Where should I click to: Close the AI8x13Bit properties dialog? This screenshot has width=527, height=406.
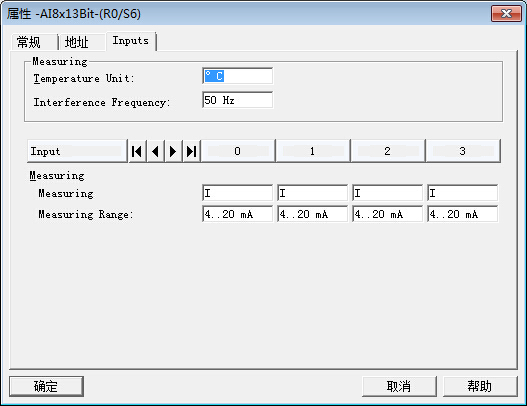[x=506, y=13]
